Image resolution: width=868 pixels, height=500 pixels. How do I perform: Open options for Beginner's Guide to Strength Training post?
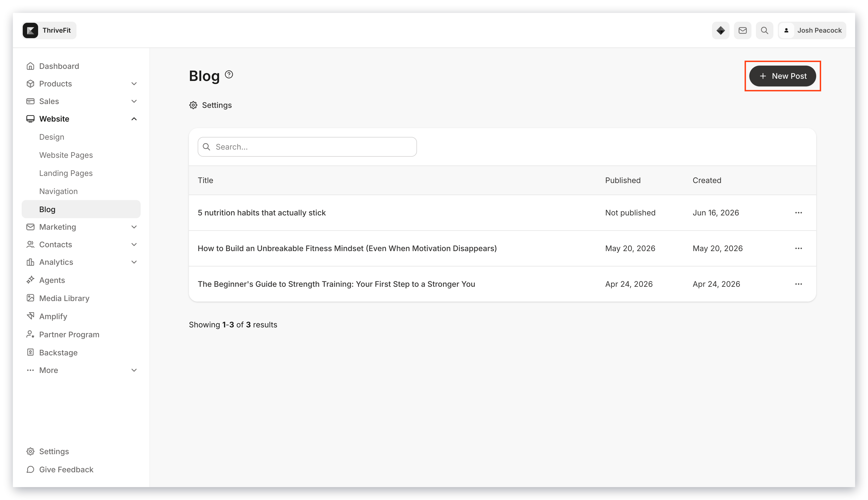click(x=798, y=284)
